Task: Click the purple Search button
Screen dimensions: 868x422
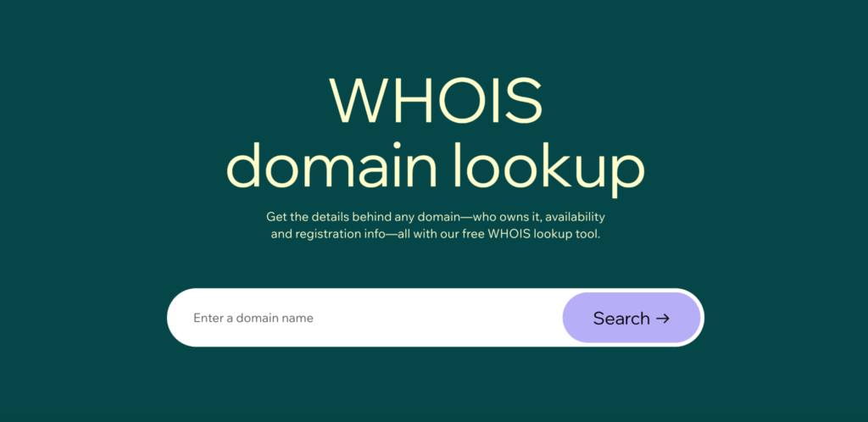Action: click(x=632, y=318)
